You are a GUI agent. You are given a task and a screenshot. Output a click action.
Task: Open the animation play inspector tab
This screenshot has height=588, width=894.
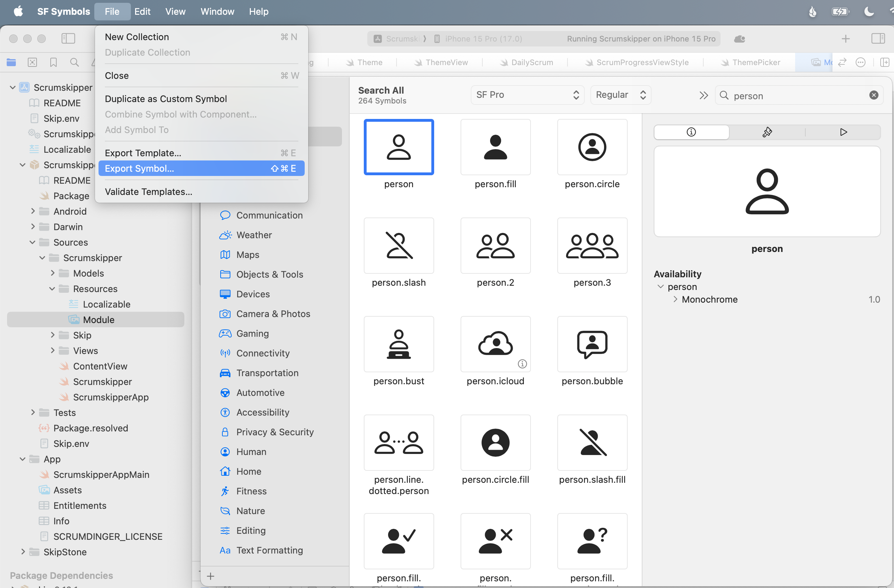coord(843,132)
